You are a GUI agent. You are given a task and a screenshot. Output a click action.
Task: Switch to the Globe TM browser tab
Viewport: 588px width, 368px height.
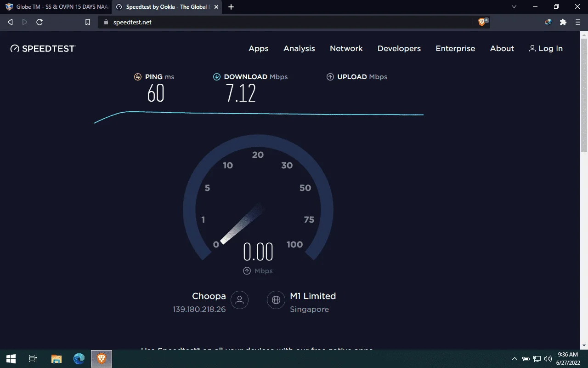pos(57,7)
